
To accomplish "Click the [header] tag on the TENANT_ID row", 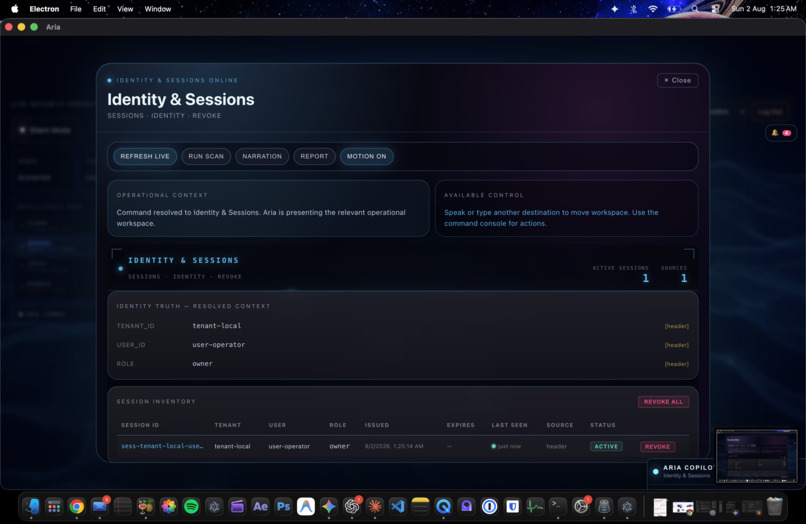I will tap(676, 326).
